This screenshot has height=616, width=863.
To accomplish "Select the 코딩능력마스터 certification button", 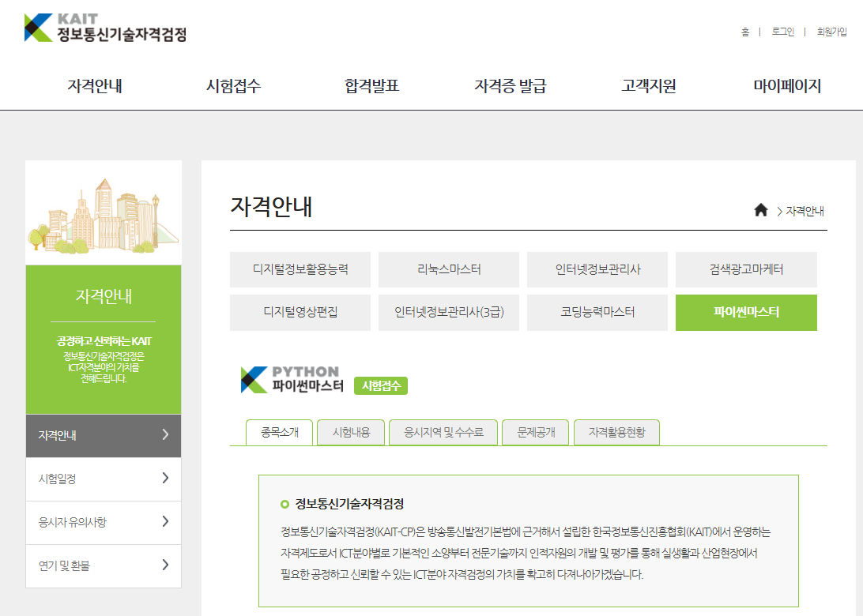I will 597,313.
